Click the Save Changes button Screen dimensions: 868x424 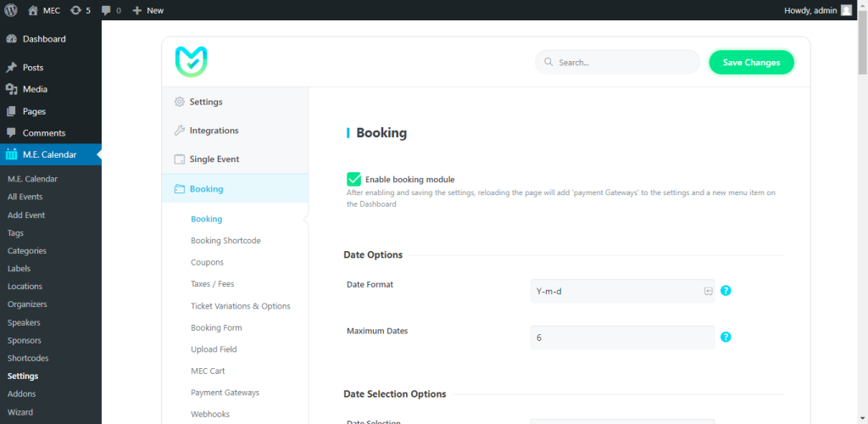(751, 63)
